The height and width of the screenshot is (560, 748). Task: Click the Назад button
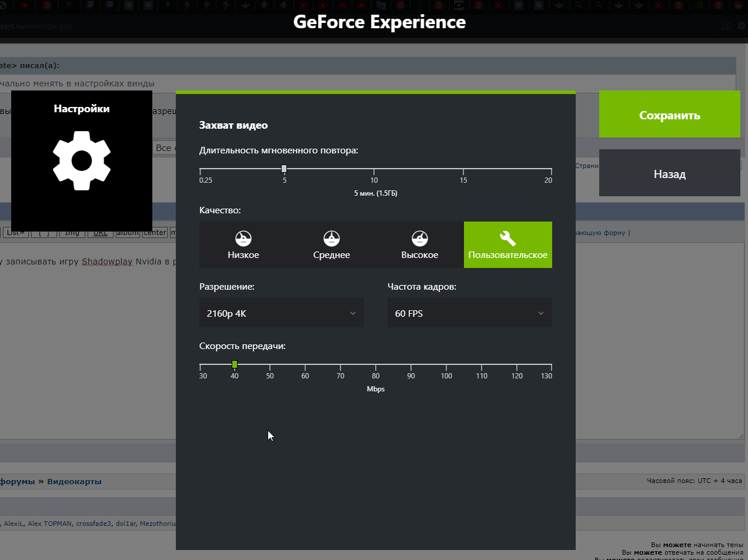point(670,173)
